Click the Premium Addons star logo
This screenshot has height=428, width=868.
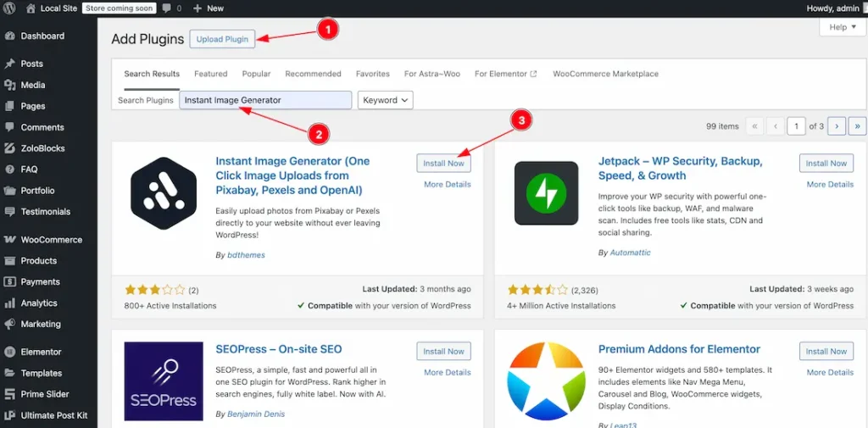[x=547, y=381]
